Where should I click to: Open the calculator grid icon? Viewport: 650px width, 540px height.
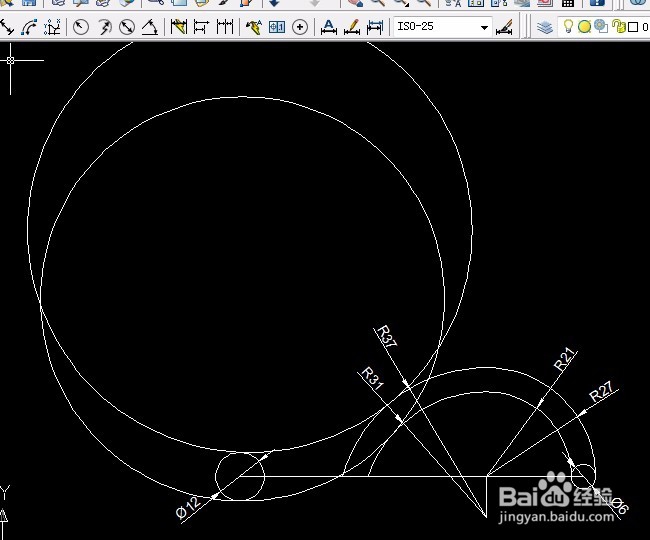pos(568,3)
